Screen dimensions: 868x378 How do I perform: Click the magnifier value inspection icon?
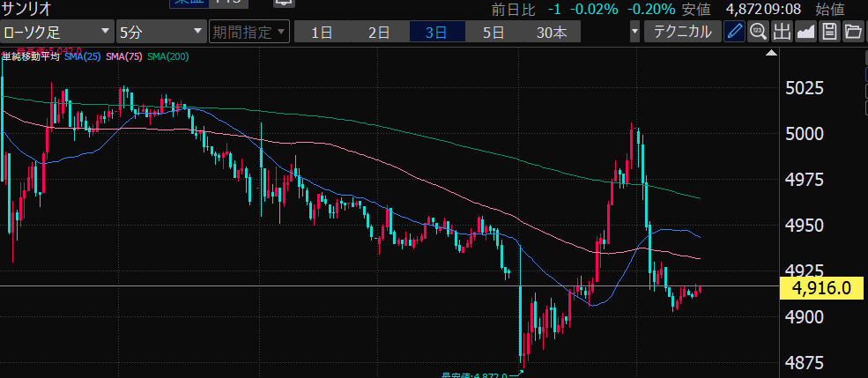click(758, 33)
